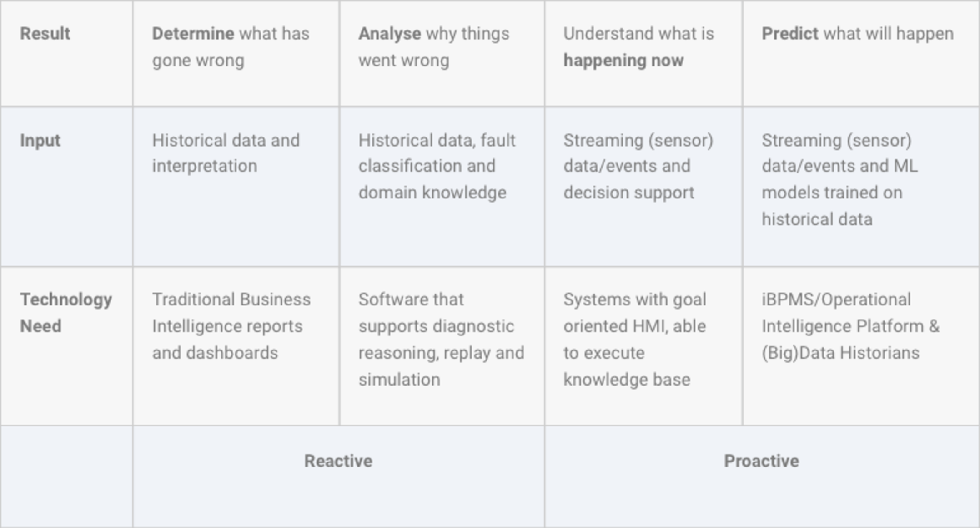Click the bold word 'Predict'
Image resolution: width=980 pixels, height=528 pixels.
tap(790, 34)
